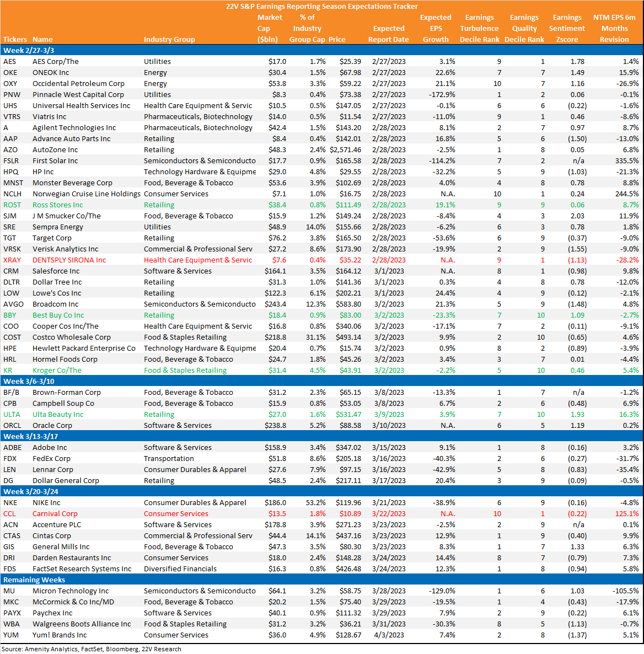
Task: Select 'Campbell Soup Co' name
Action: pos(63,403)
